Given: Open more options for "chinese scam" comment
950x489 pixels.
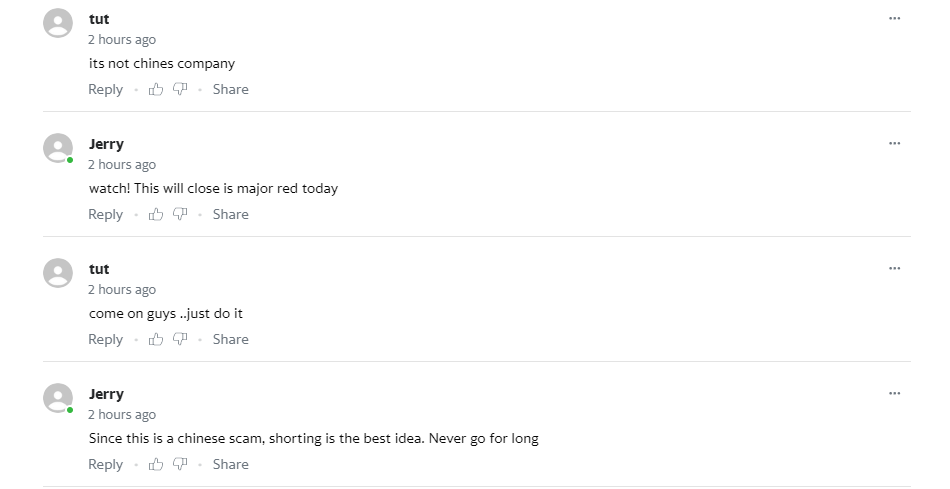Looking at the screenshot, I should tap(894, 393).
